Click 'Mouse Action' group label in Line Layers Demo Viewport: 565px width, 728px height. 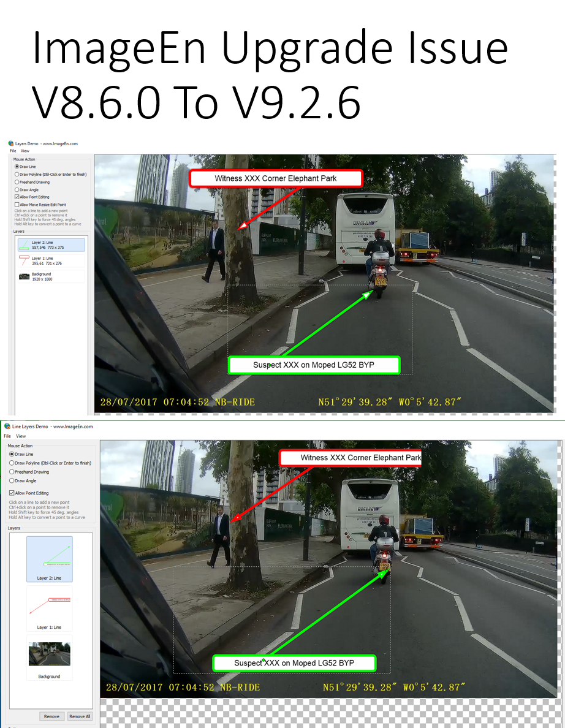pos(20,446)
